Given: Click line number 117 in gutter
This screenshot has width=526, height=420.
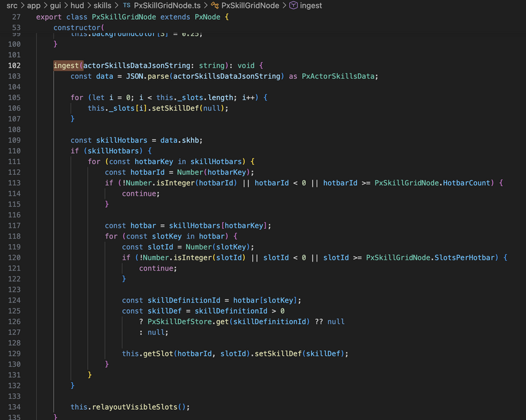Looking at the screenshot, I should 14,225.
